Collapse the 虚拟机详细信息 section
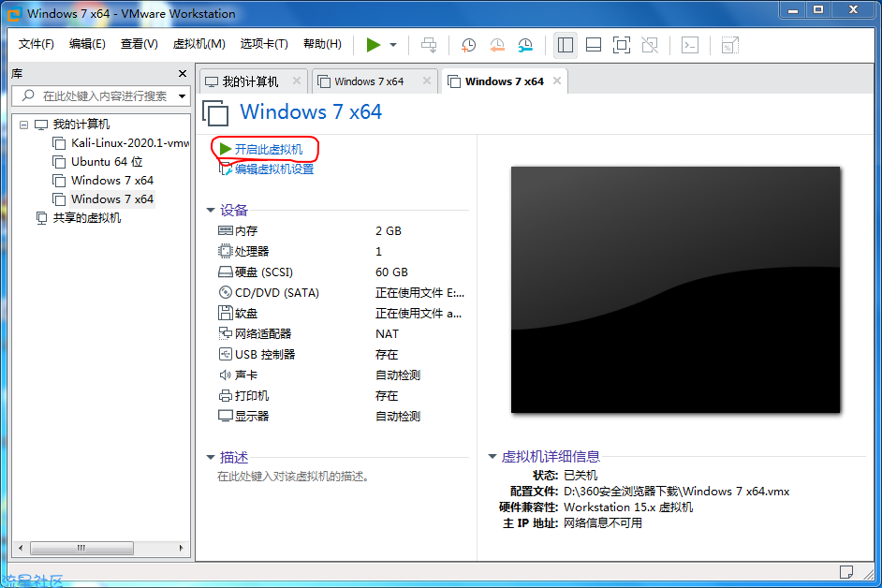Screen dimensions: 882x588 pyautogui.click(x=492, y=456)
